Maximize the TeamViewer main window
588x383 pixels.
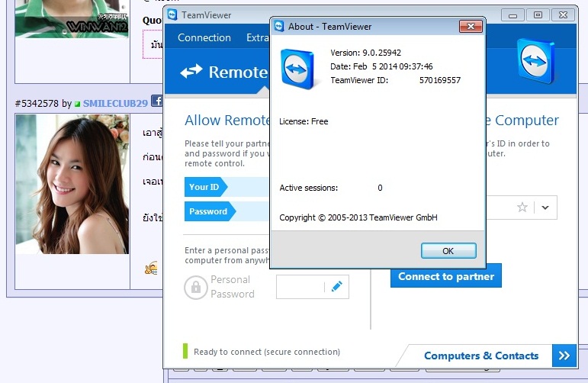tap(538, 15)
